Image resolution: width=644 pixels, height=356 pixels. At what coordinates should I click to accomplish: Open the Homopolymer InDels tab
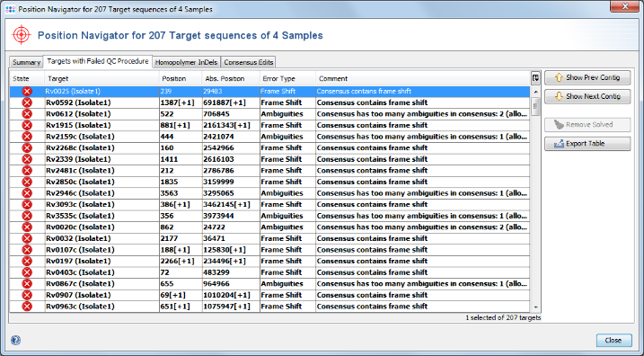point(187,63)
